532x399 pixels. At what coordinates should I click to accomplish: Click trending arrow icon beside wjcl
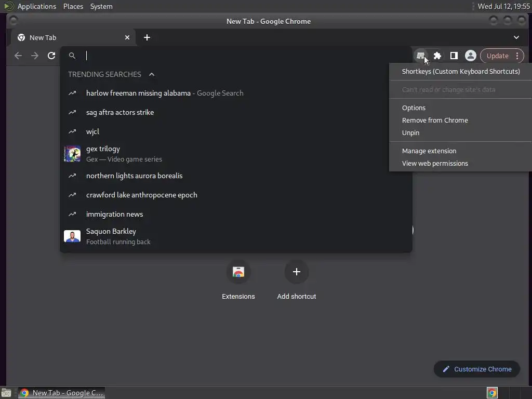coord(72,131)
